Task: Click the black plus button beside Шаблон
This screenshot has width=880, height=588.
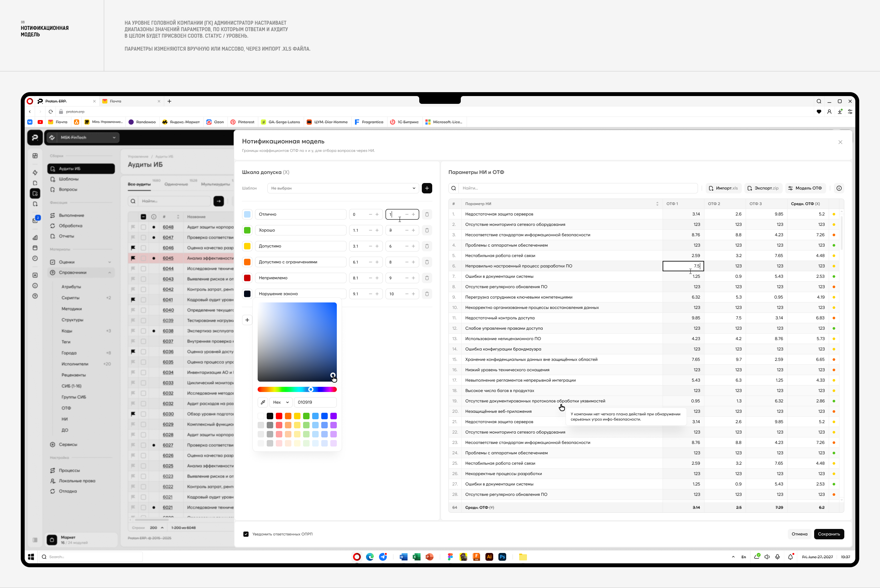Action: pyautogui.click(x=427, y=188)
